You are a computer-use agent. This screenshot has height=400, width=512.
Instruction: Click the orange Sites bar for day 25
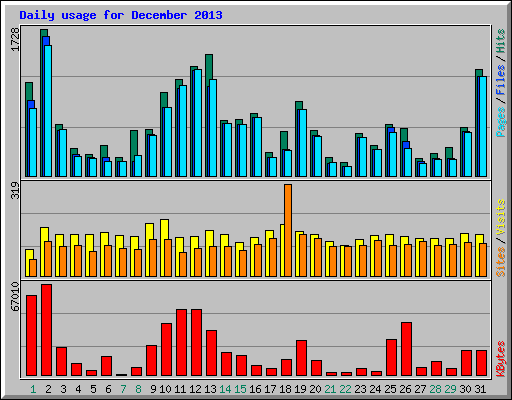point(393,261)
